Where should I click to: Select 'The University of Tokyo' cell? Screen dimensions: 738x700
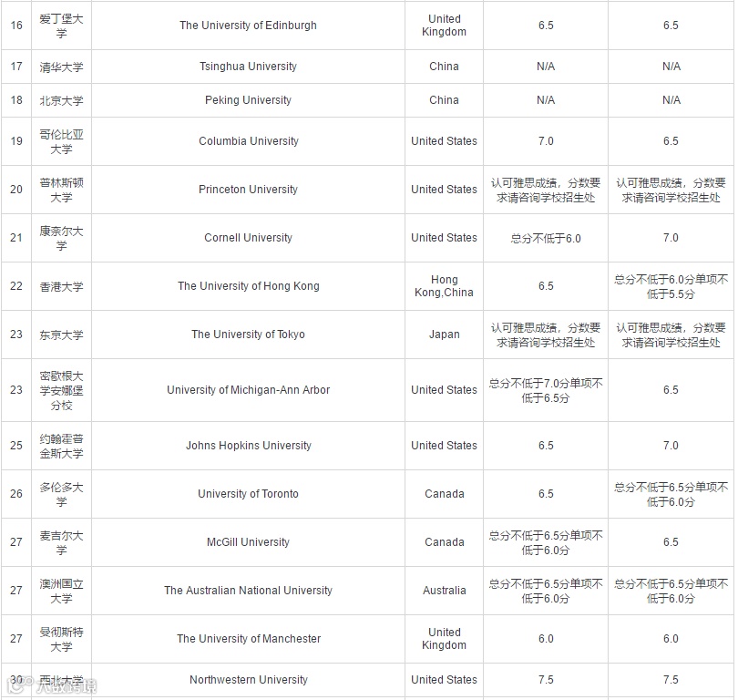tap(248, 335)
